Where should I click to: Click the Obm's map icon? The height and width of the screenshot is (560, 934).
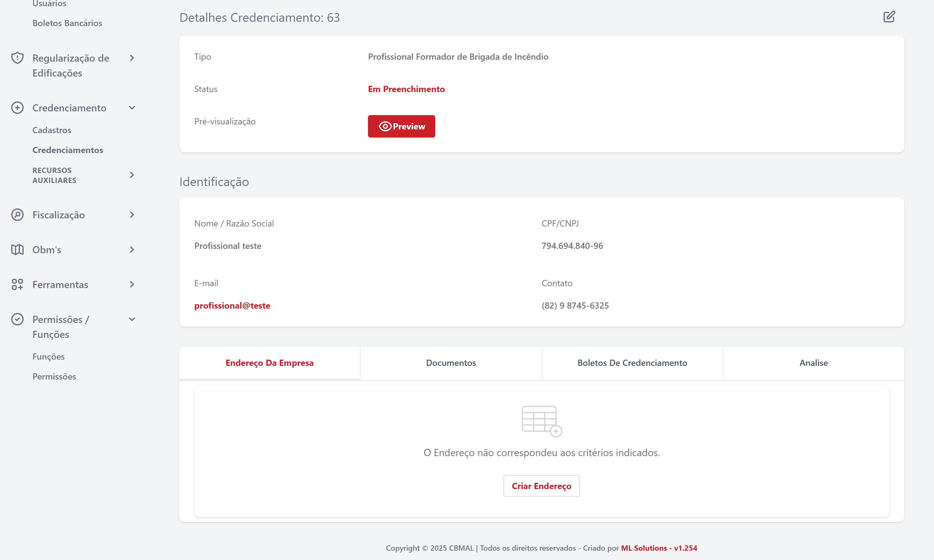pyautogui.click(x=17, y=250)
